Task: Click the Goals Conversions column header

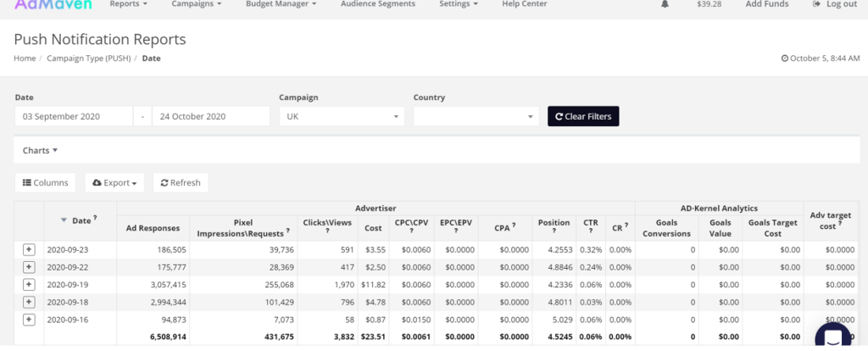Action: tap(667, 228)
